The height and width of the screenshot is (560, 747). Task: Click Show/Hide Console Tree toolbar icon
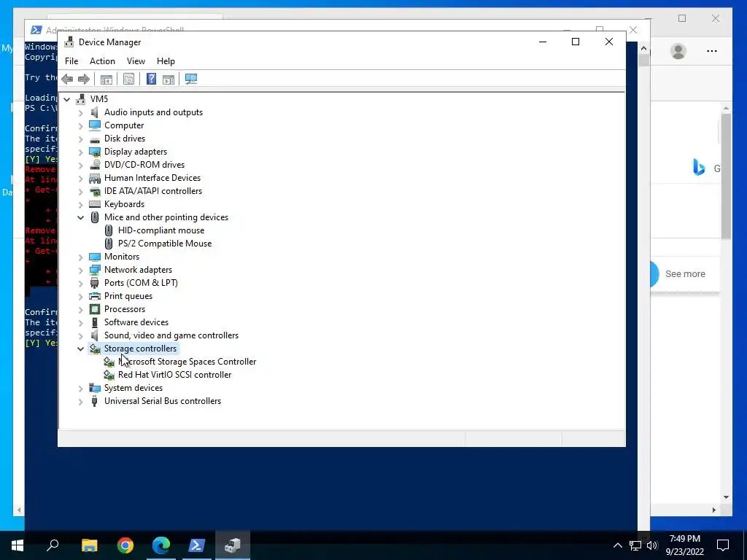point(107,79)
